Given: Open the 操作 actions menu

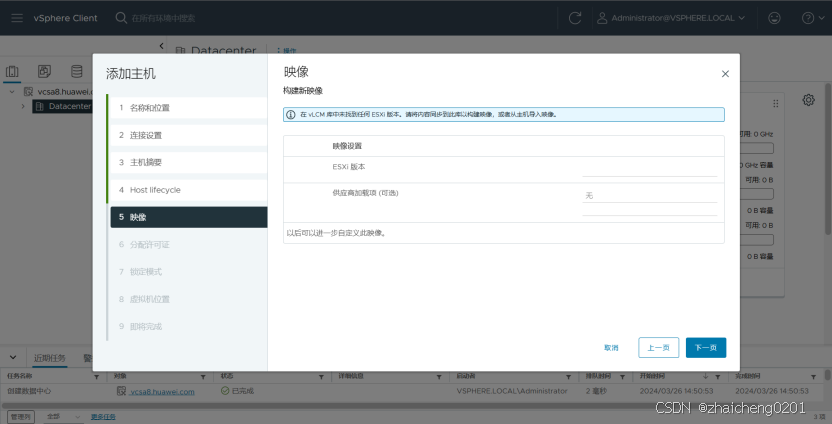Looking at the screenshot, I should [287, 51].
